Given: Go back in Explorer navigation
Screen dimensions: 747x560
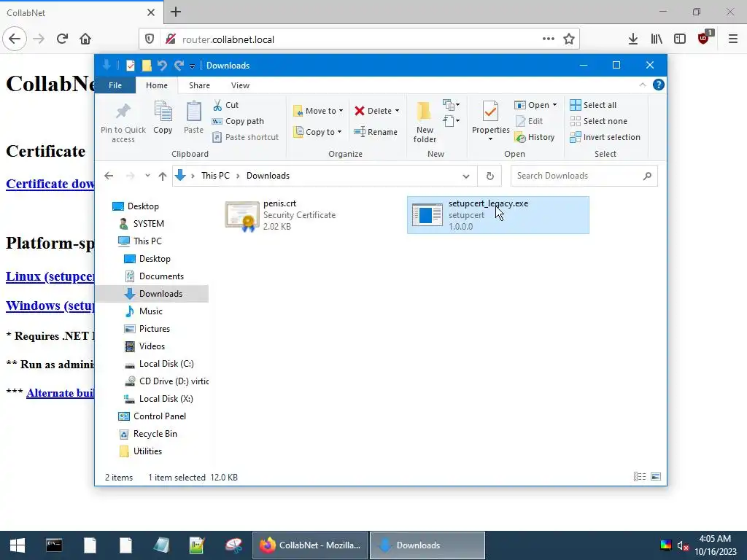Looking at the screenshot, I should [x=109, y=176].
